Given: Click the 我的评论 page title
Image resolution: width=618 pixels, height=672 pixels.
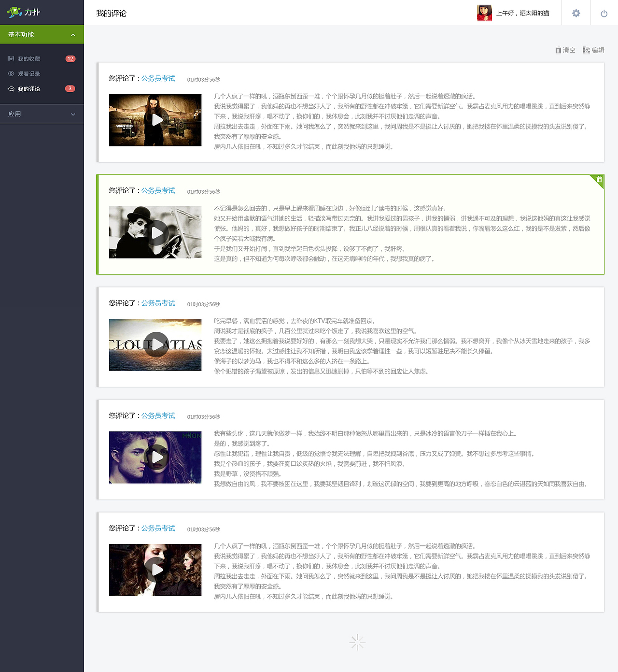Looking at the screenshot, I should pos(112,14).
